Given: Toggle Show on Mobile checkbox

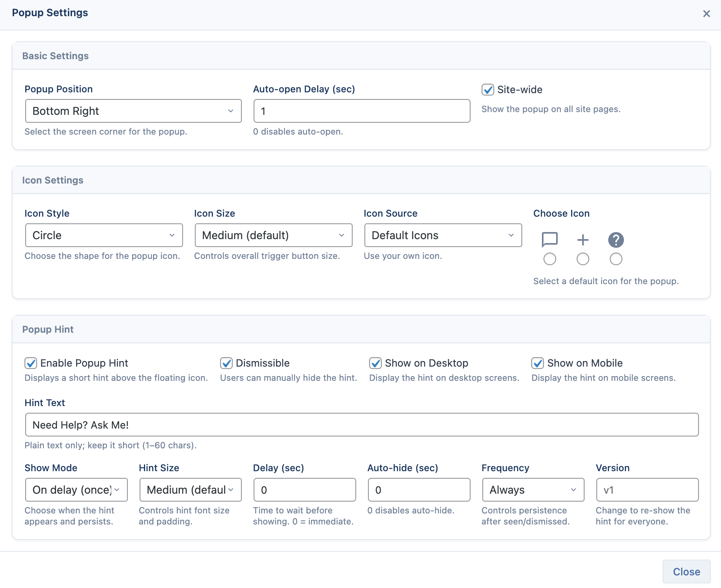Looking at the screenshot, I should coord(538,363).
